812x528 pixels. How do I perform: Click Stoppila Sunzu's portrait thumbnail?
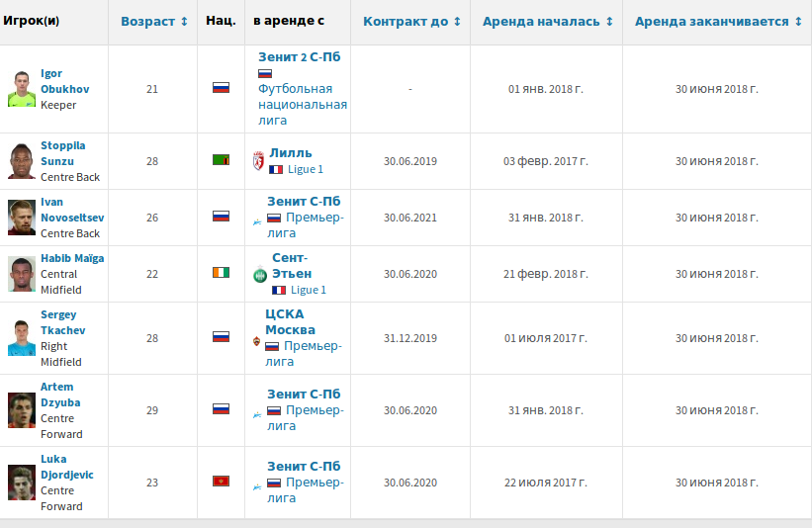click(22, 161)
